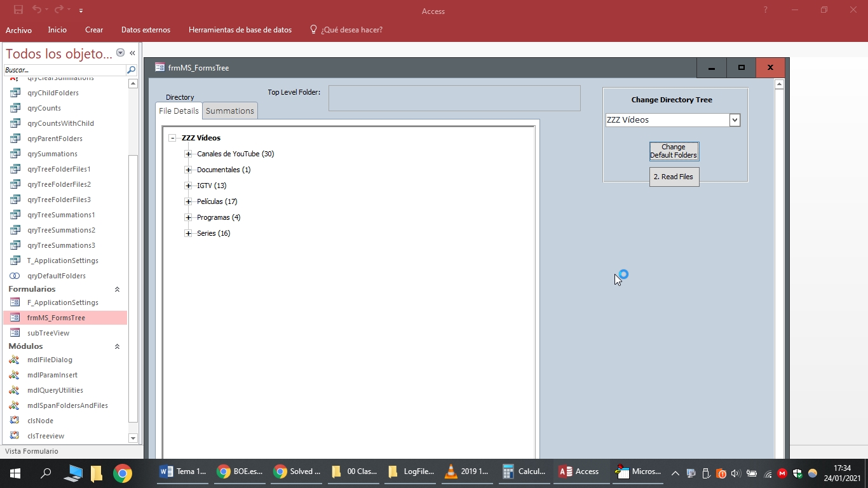Click navigation pane scroll down arrow
This screenshot has height=488, width=868.
tap(133, 438)
